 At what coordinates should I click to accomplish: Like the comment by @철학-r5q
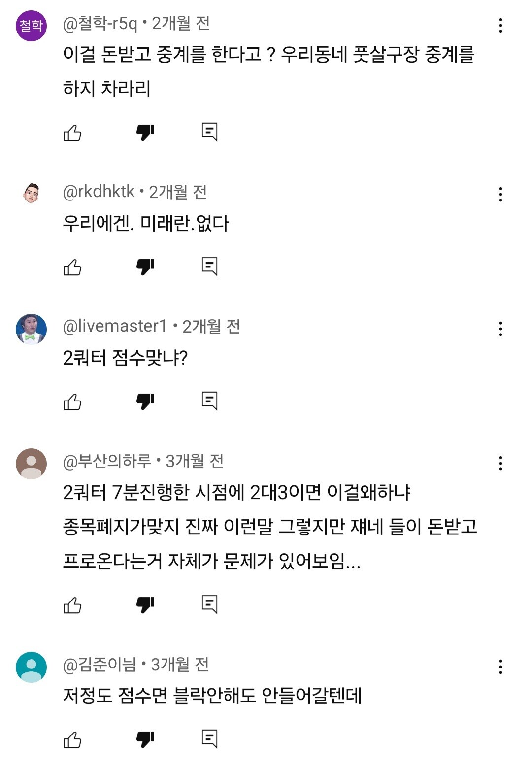(x=72, y=133)
